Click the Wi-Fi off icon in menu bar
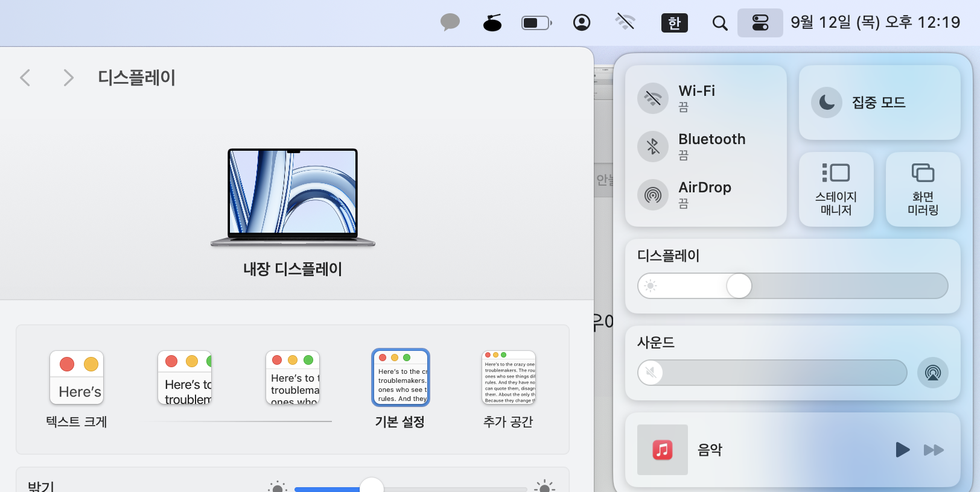Viewport: 980px width, 492px height. (x=625, y=23)
